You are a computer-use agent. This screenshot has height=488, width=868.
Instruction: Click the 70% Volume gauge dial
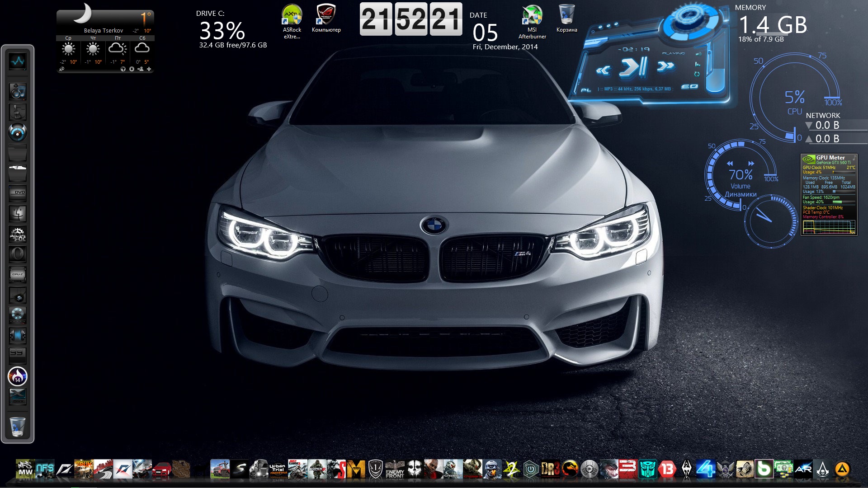(x=741, y=174)
